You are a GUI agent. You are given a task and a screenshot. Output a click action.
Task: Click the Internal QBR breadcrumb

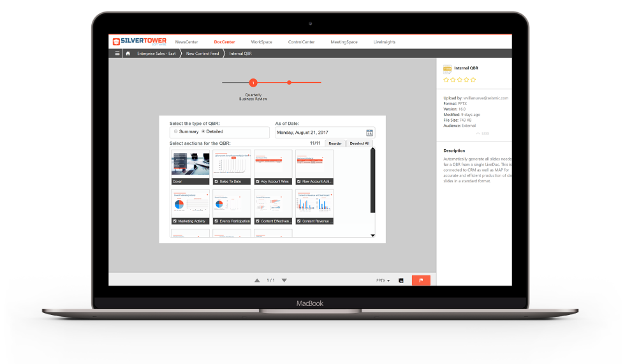[x=240, y=54]
